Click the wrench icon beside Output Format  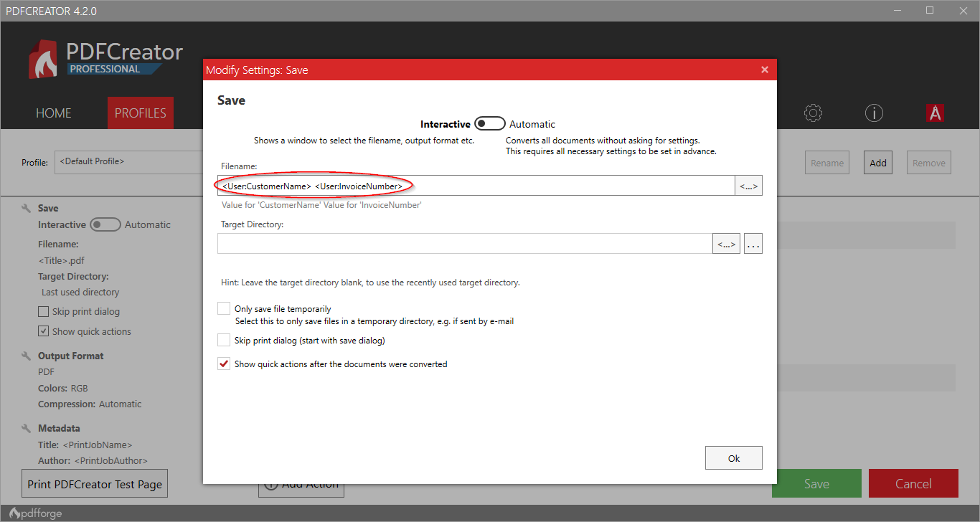click(26, 354)
